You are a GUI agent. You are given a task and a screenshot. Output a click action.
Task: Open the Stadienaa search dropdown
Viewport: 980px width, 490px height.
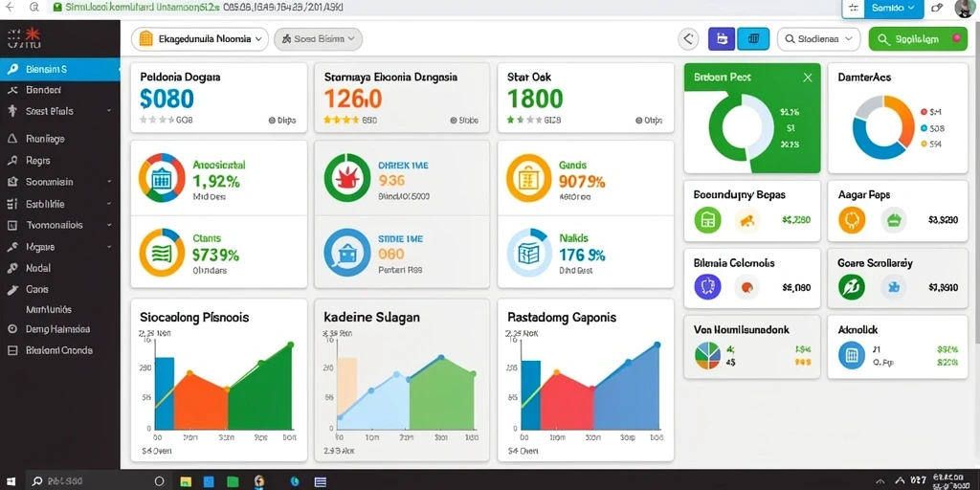pos(818,38)
